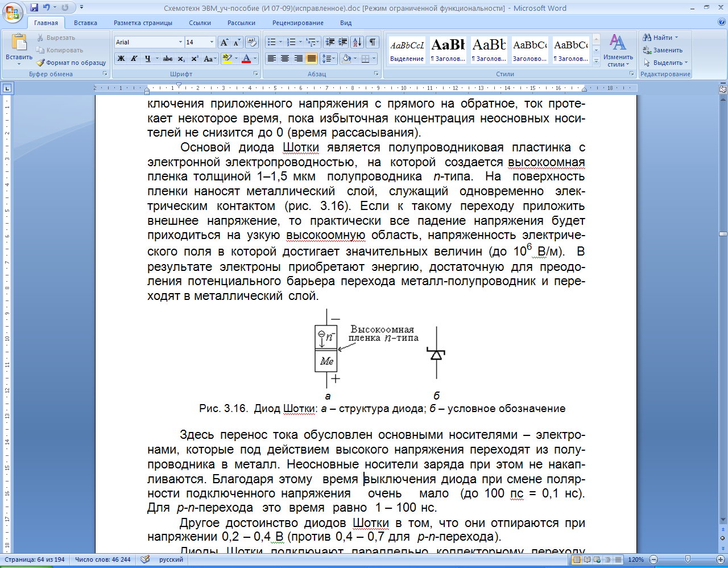Open the font size dropdown (14)

(212, 42)
